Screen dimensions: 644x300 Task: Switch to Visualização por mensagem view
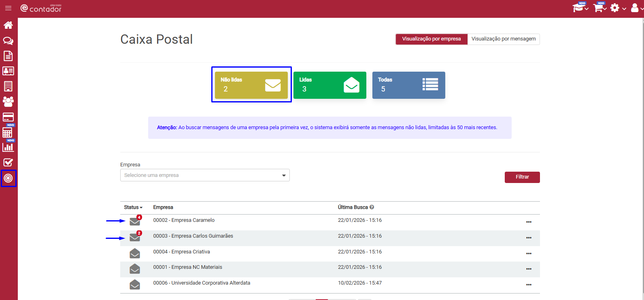[x=504, y=39]
